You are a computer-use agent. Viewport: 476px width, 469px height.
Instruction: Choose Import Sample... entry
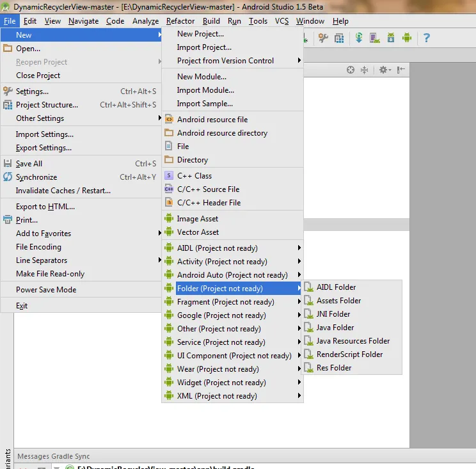(232, 104)
